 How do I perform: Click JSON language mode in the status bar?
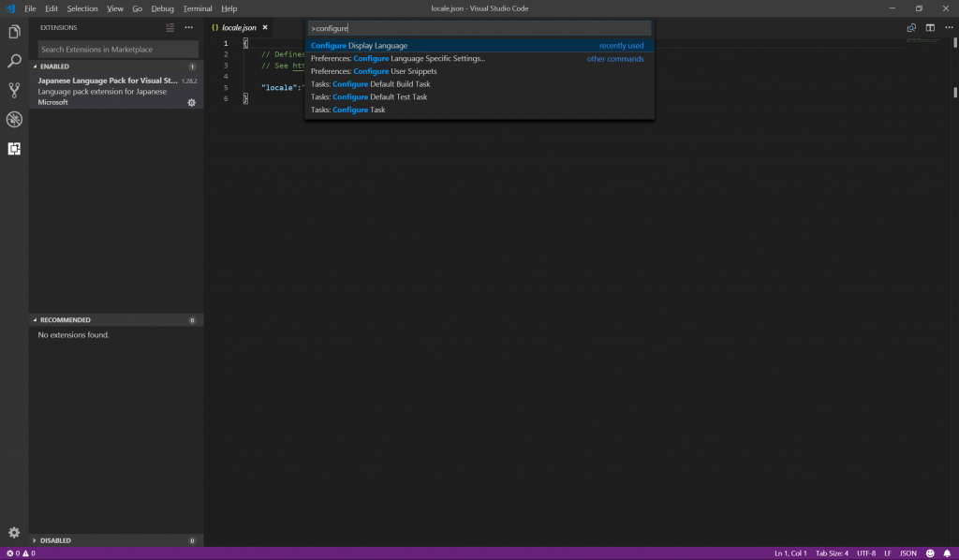click(x=907, y=553)
